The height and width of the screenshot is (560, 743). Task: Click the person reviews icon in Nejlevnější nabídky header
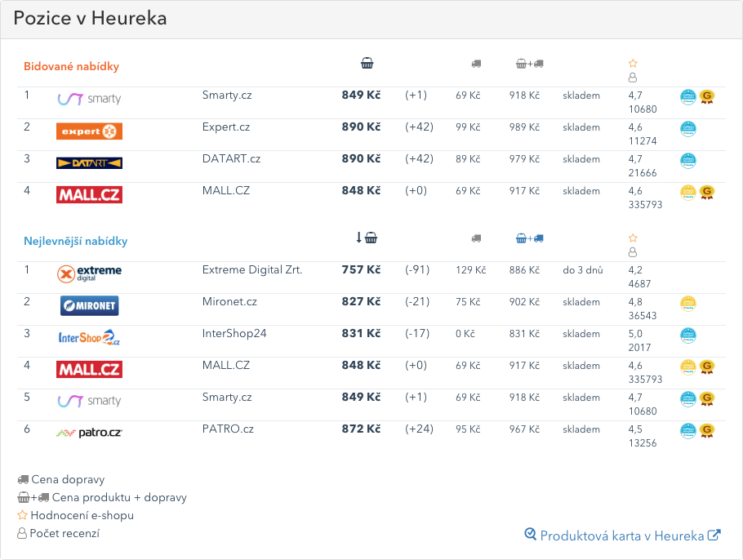point(633,252)
